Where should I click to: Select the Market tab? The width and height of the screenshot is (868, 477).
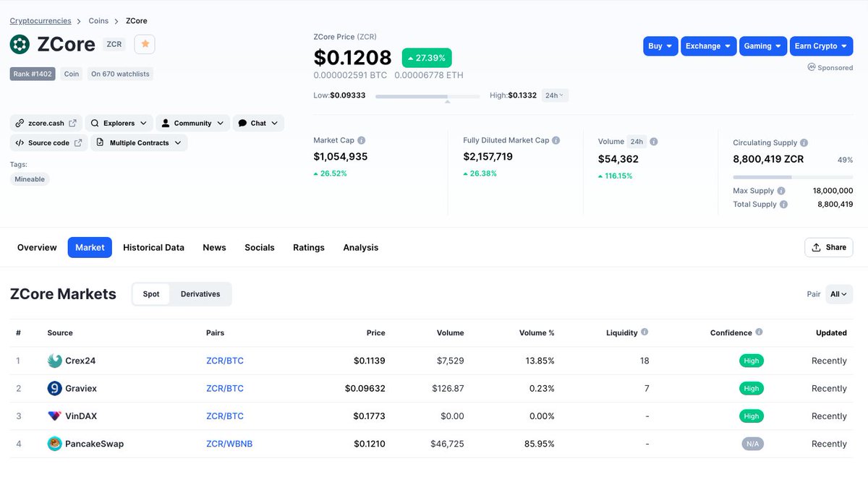click(x=90, y=247)
